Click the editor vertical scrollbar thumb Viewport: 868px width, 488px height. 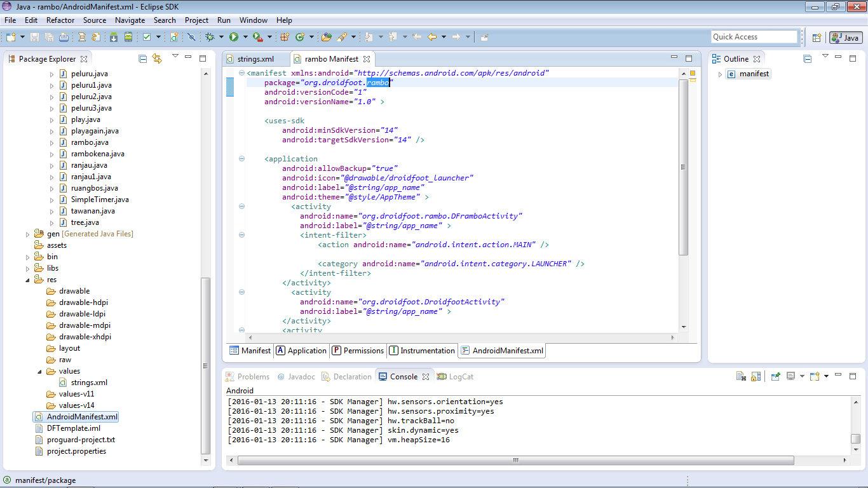pos(684,168)
